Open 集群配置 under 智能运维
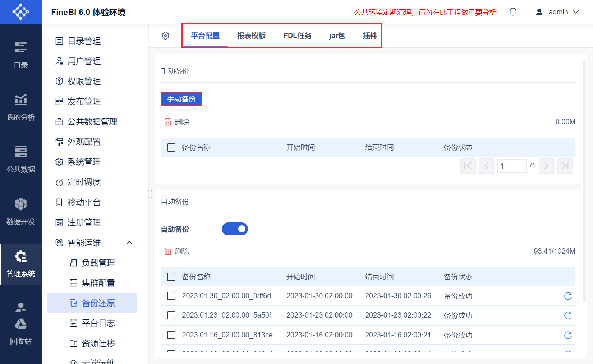 pos(92,283)
